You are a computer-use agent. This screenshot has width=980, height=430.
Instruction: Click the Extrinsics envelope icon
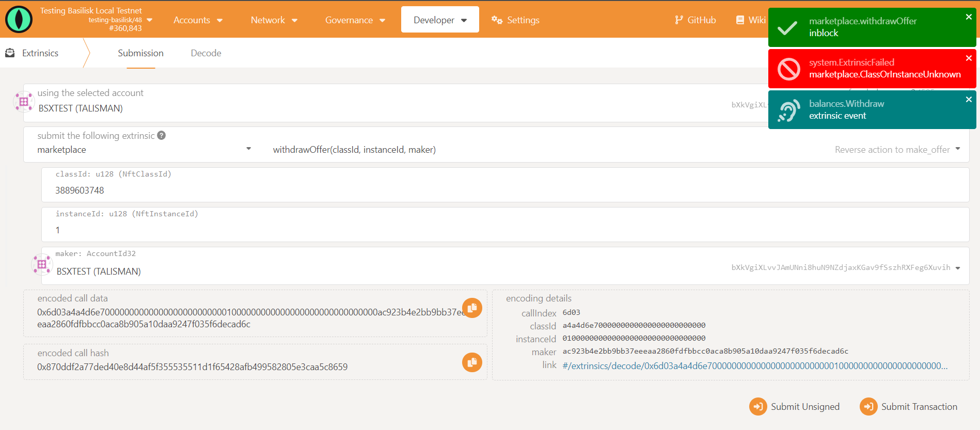pos(10,53)
